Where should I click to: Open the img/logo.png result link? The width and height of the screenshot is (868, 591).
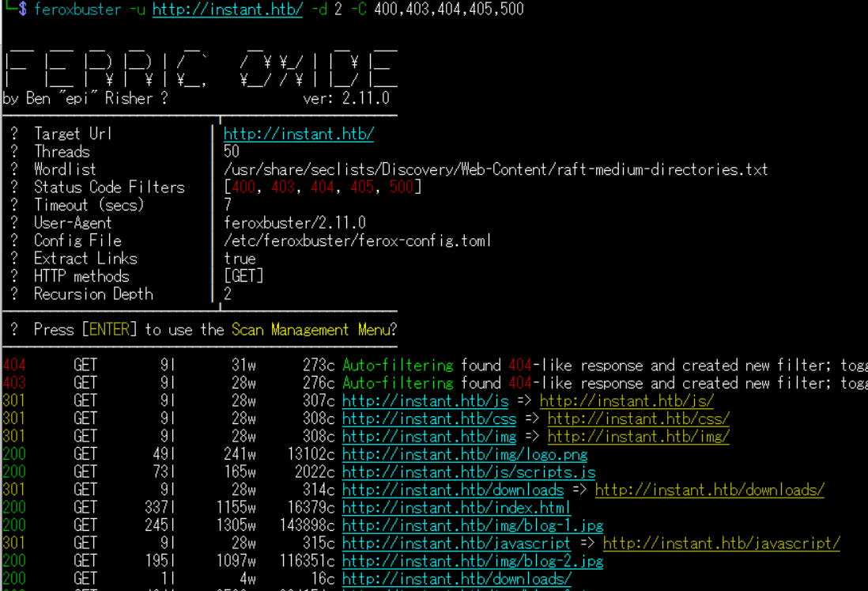464,454
